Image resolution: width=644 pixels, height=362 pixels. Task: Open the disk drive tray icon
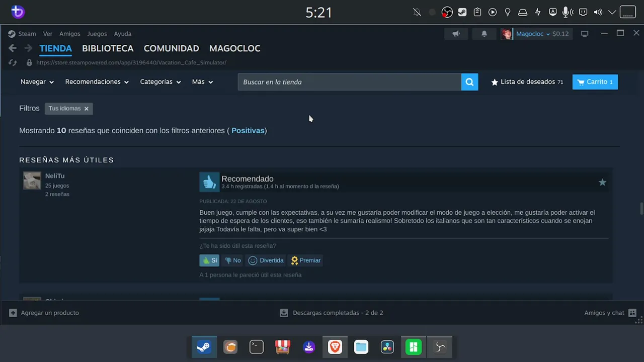pos(523,12)
